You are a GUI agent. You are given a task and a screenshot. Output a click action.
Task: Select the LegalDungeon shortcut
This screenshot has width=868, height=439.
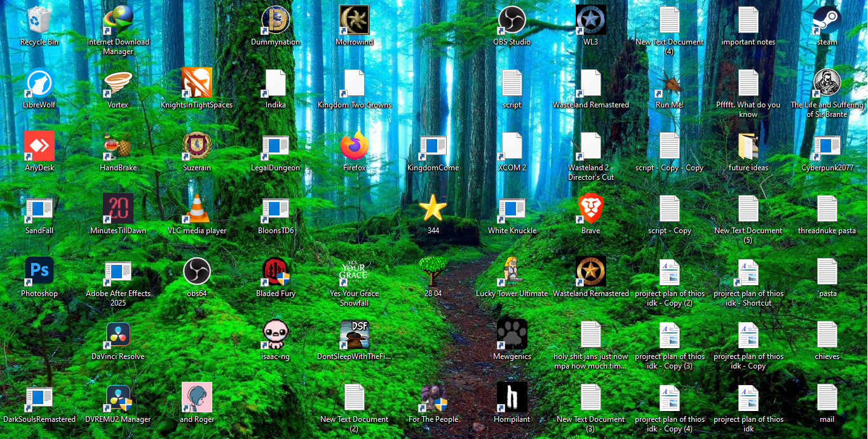point(276,145)
